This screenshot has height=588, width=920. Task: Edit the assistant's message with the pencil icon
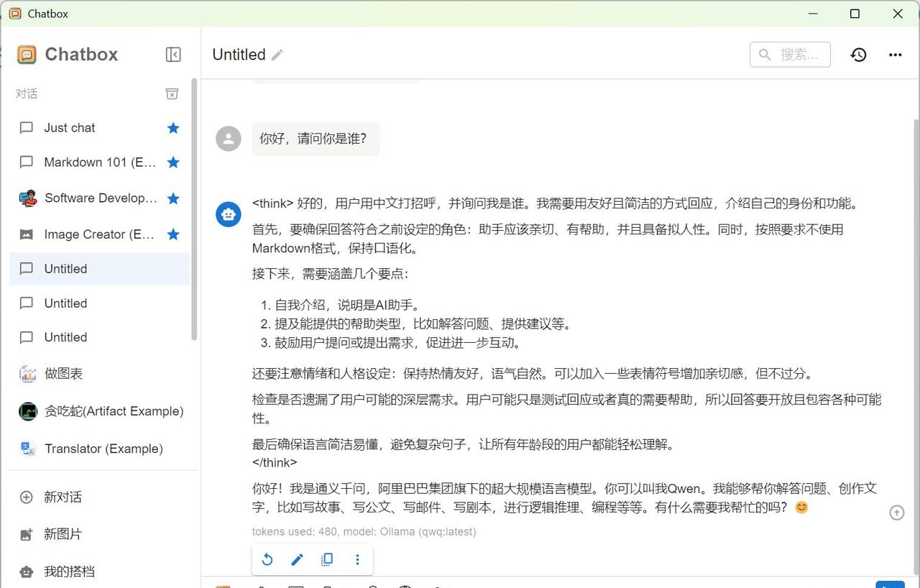pyautogui.click(x=297, y=559)
